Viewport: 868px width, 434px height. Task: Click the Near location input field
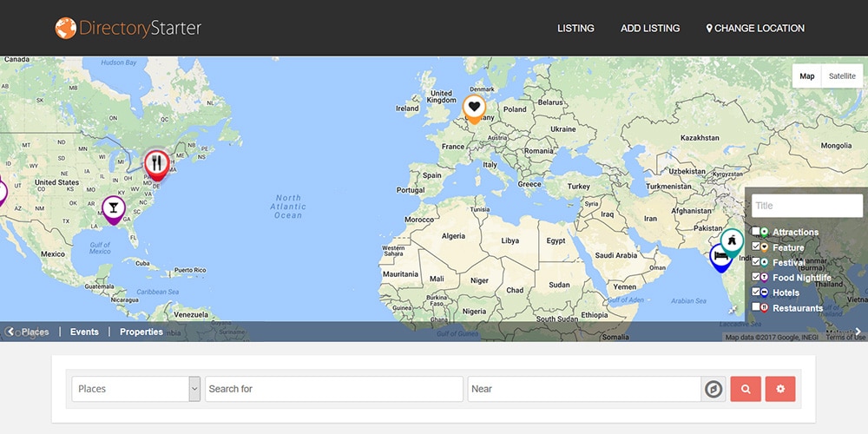coord(584,389)
